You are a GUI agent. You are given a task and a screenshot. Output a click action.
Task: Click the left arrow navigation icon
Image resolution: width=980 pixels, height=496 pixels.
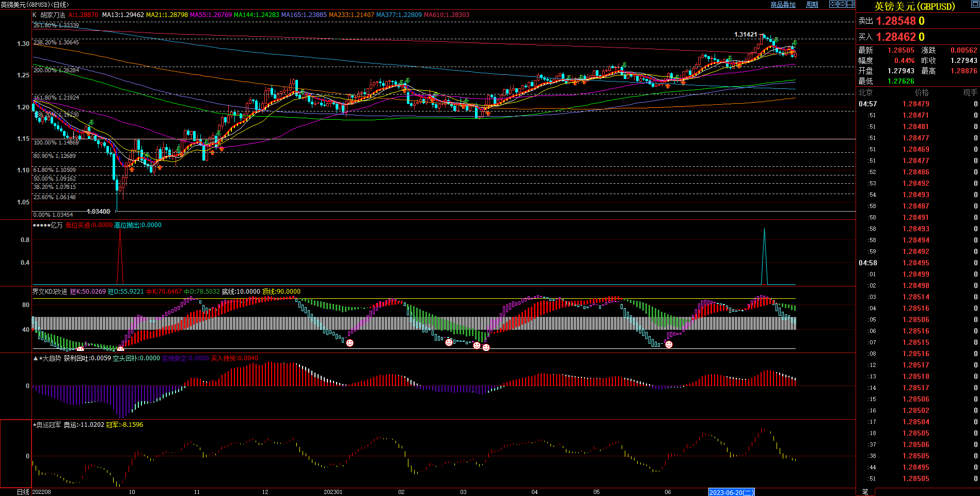click(833, 4)
